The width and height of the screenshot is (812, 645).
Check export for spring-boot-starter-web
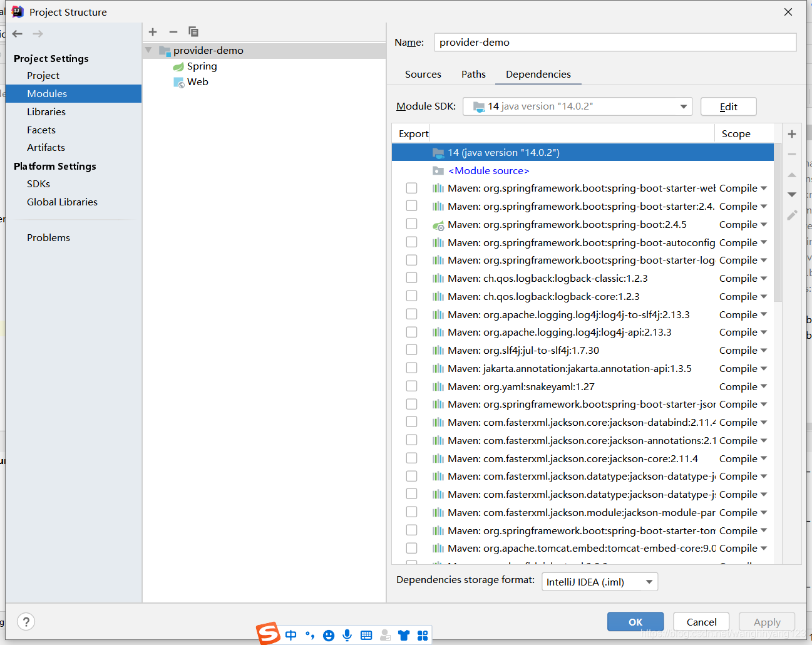[411, 188]
